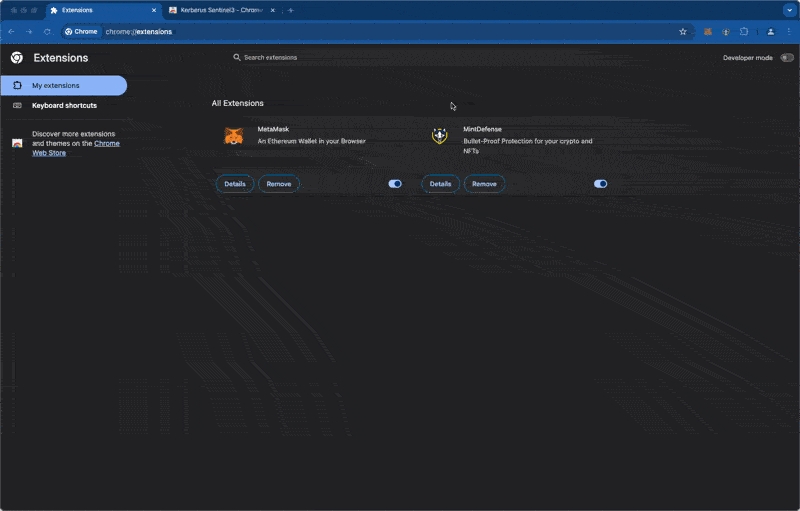
Task: Remove the MintDefense extension
Action: [484, 184]
